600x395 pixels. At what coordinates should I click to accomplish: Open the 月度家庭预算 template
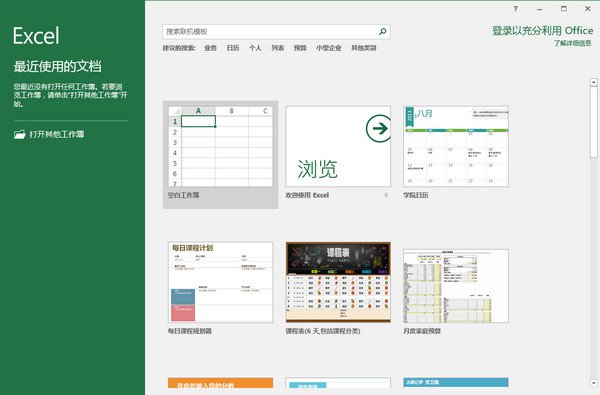(x=456, y=286)
